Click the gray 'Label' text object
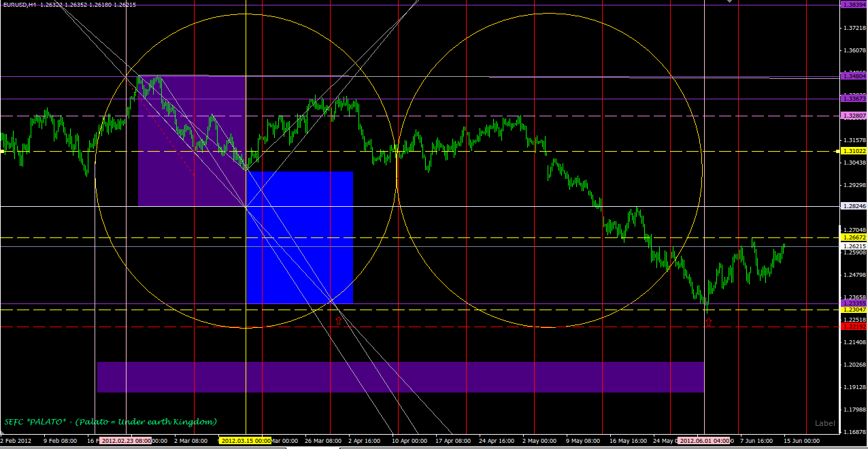Image resolution: width=868 pixels, height=449 pixels. 824,423
